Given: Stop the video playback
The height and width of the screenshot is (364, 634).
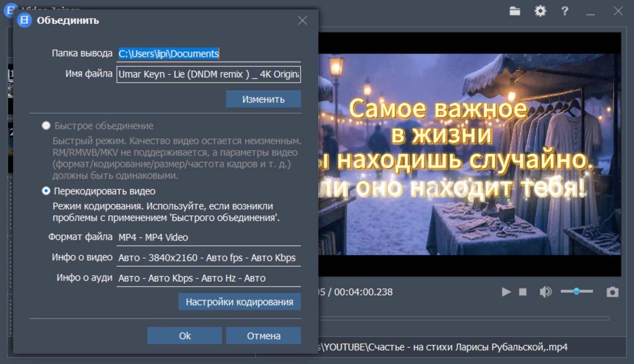Looking at the screenshot, I should pyautogui.click(x=523, y=292).
